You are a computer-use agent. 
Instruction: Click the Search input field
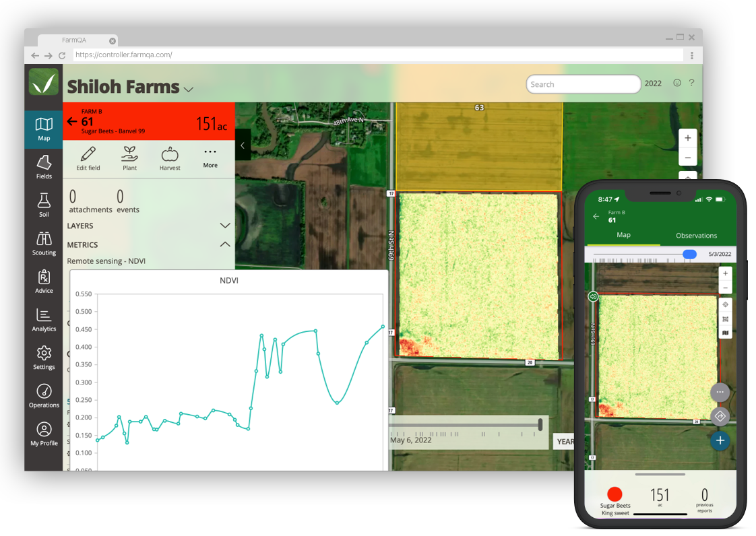pos(583,84)
